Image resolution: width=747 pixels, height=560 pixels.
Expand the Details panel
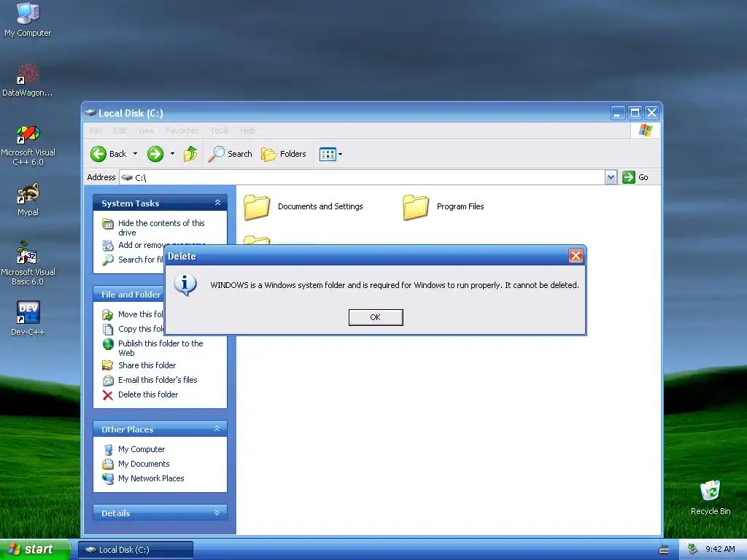point(217,513)
